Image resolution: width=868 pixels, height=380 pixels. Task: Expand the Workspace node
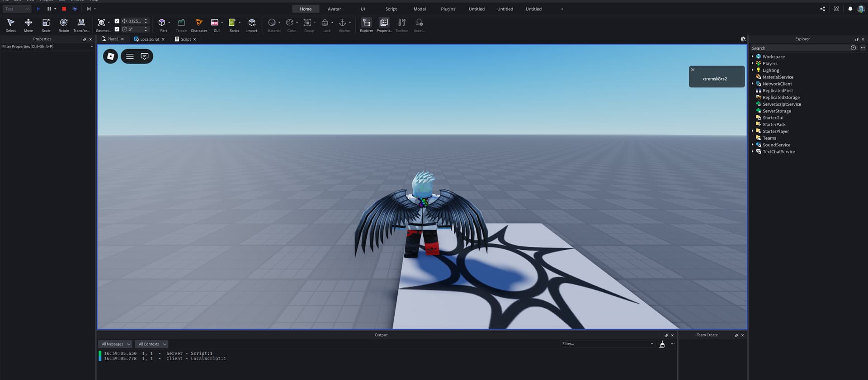(753, 56)
